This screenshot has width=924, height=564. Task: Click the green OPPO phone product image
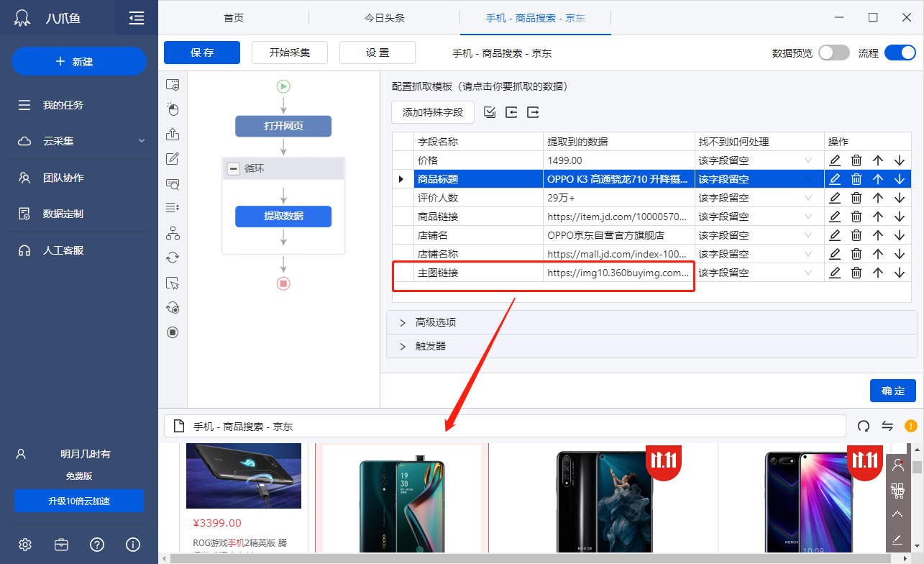point(401,499)
